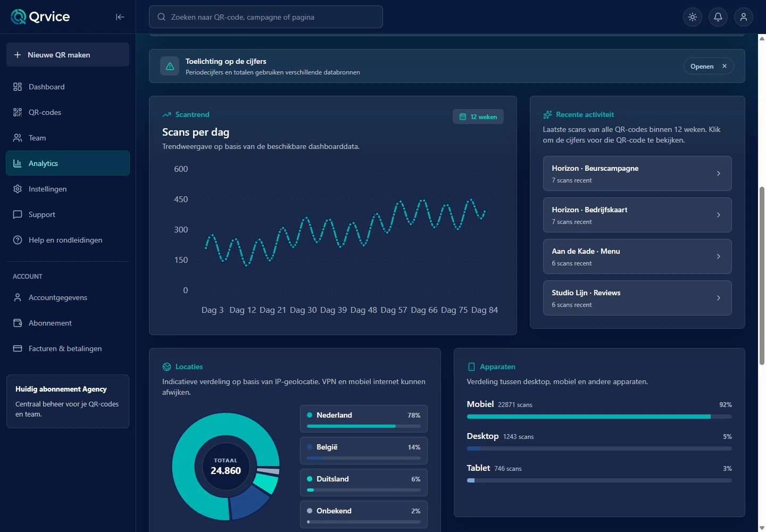The image size is (766, 532).
Task: Expand Horizon · Bedrijfskaart chevron
Action: click(719, 215)
